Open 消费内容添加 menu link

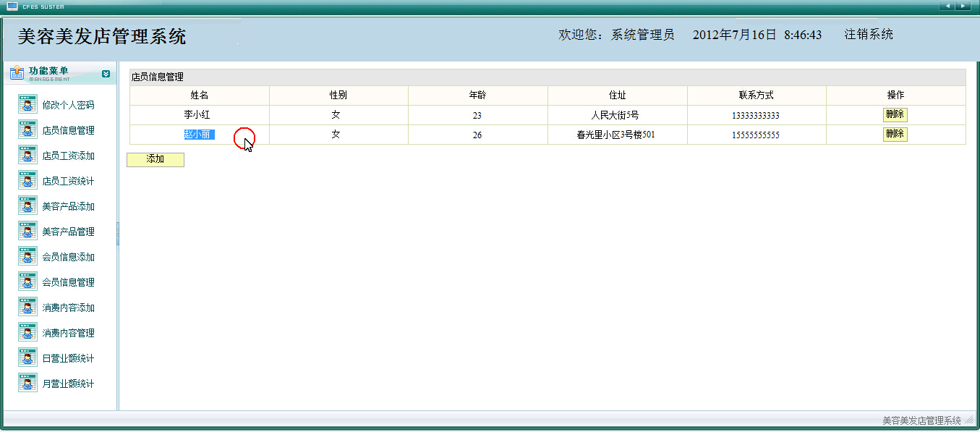tap(68, 308)
